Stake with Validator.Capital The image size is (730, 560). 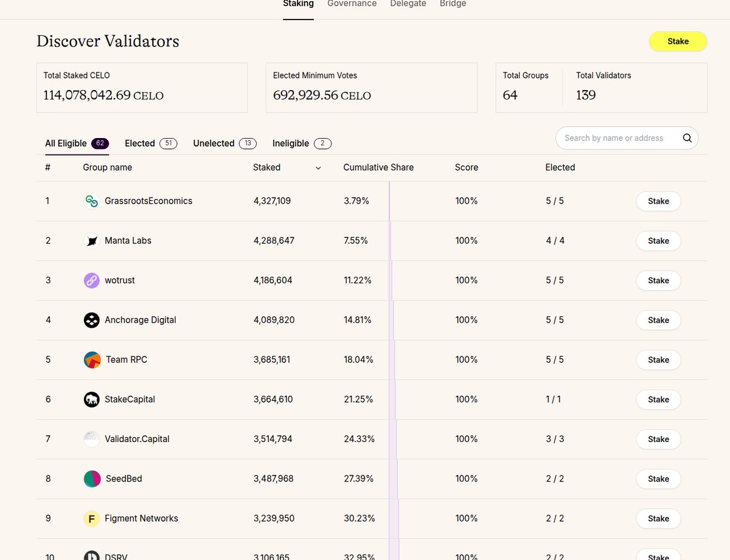click(658, 439)
